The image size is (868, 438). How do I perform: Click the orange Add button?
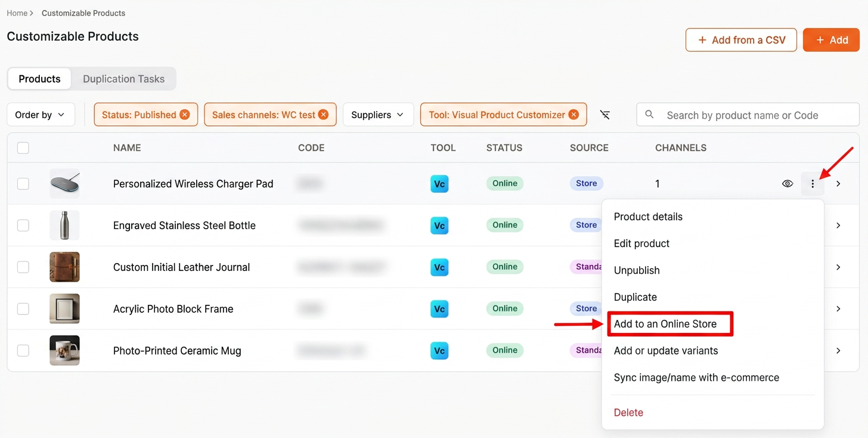pos(831,40)
